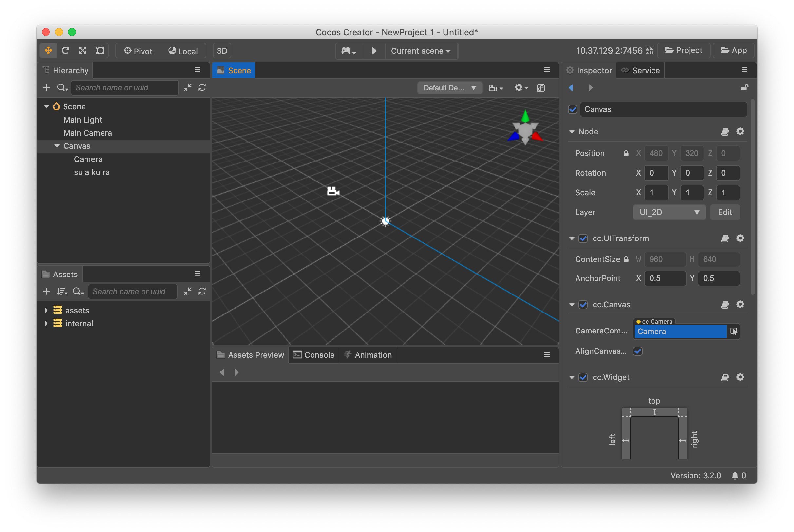Create a new asset with plus icon
This screenshot has width=794, height=532.
[47, 292]
